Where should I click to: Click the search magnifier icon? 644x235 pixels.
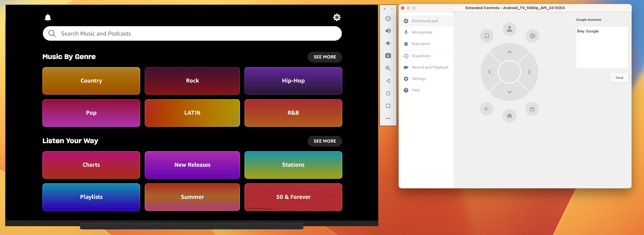(x=52, y=34)
